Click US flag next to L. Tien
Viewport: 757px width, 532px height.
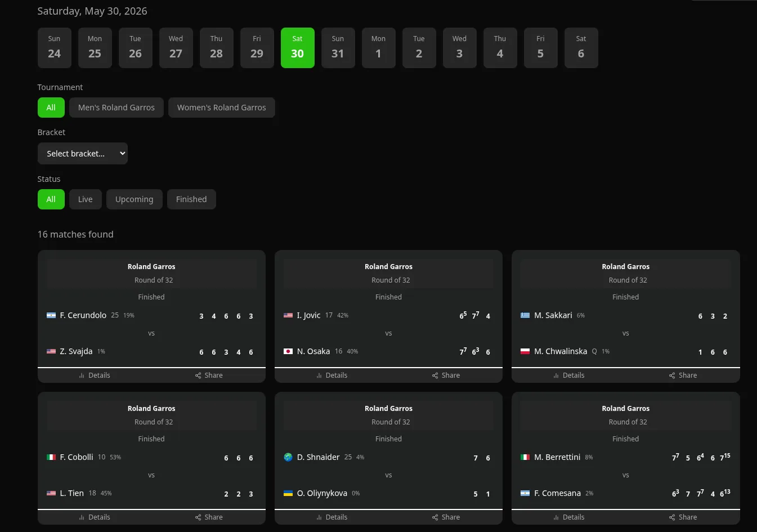point(51,493)
